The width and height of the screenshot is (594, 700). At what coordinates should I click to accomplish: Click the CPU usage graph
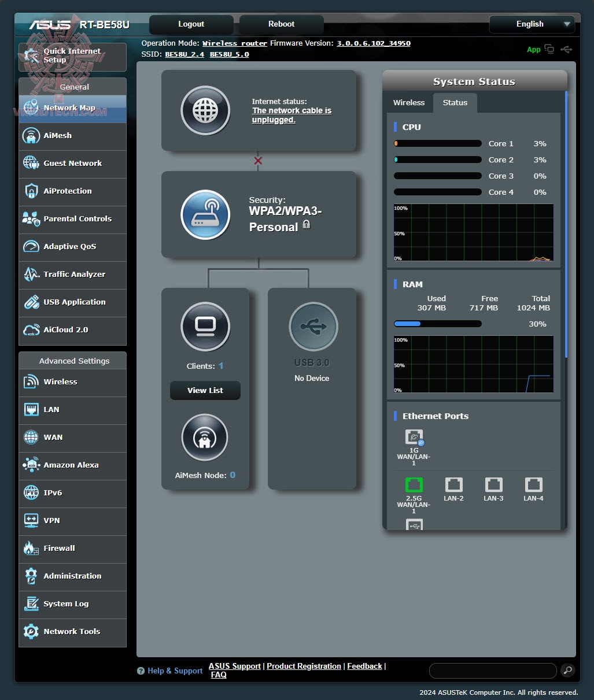click(x=474, y=232)
